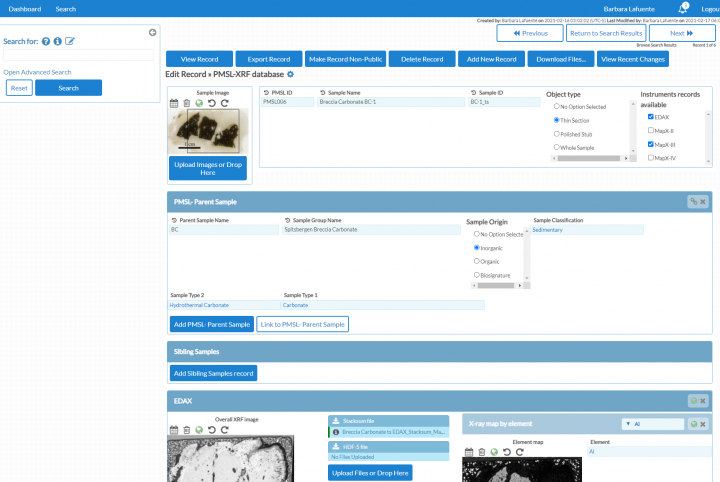Viewport: 720px width, 482px height.
Task: Click link icon in PMSL- Parent Sample header
Action: [x=694, y=202]
